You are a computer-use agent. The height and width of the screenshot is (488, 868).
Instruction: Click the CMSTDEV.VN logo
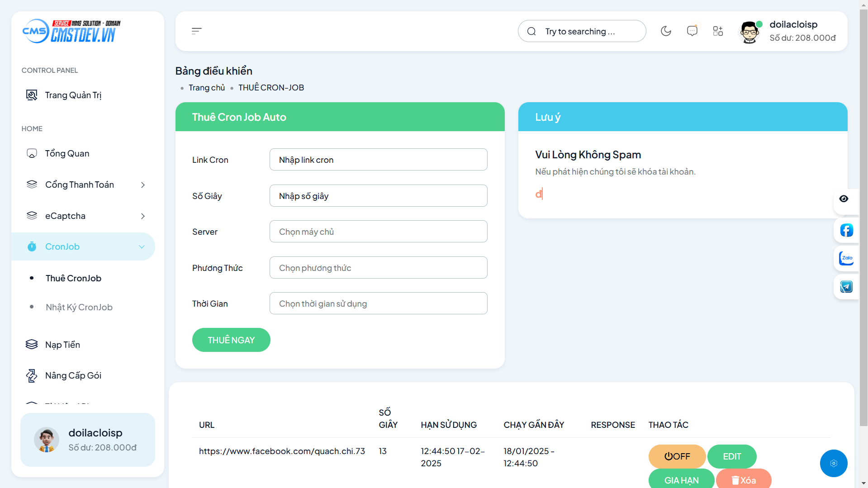[x=72, y=31]
